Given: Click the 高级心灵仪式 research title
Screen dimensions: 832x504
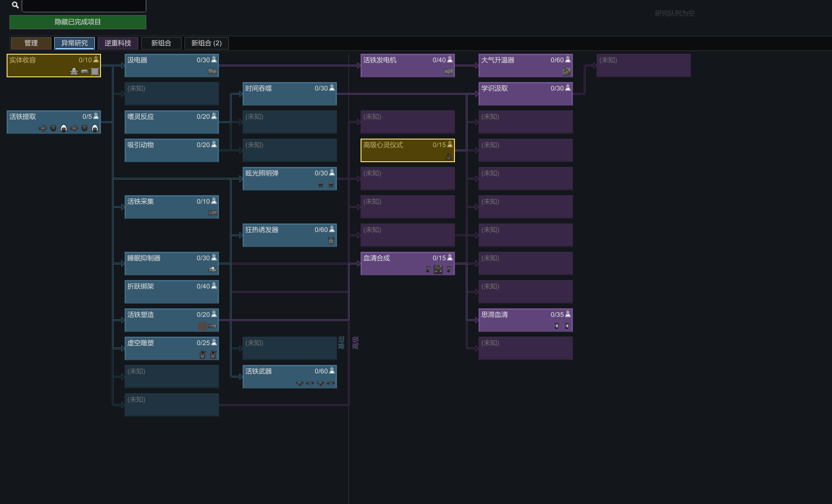Looking at the screenshot, I should [383, 145].
